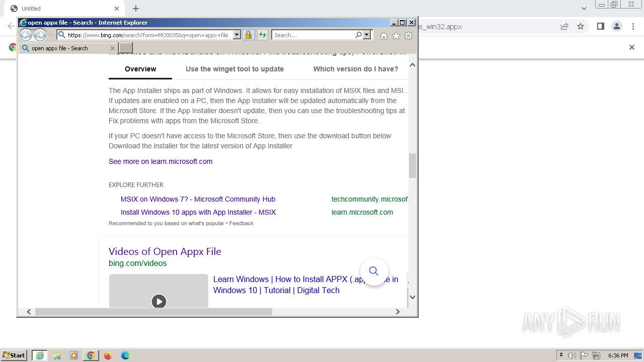
Task: Bookmark this page with Chrome star
Action: pos(581,27)
